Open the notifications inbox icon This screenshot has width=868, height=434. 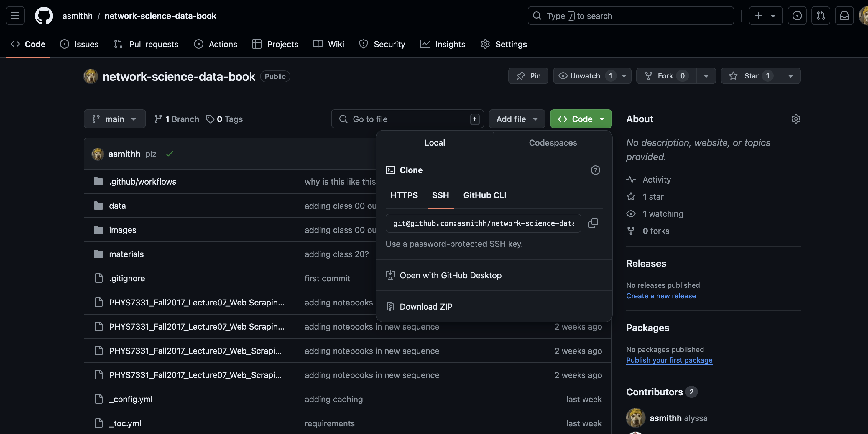point(844,16)
